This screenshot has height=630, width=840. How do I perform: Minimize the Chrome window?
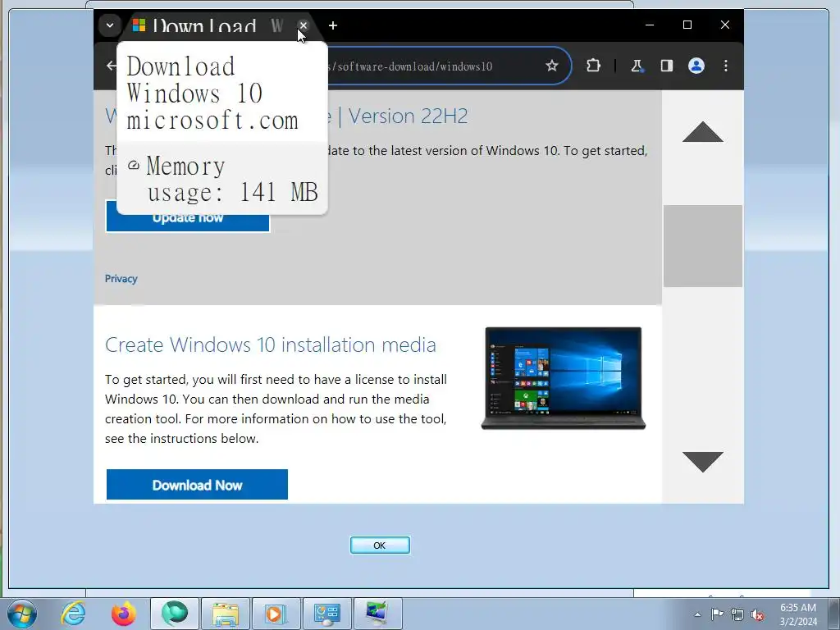point(650,25)
